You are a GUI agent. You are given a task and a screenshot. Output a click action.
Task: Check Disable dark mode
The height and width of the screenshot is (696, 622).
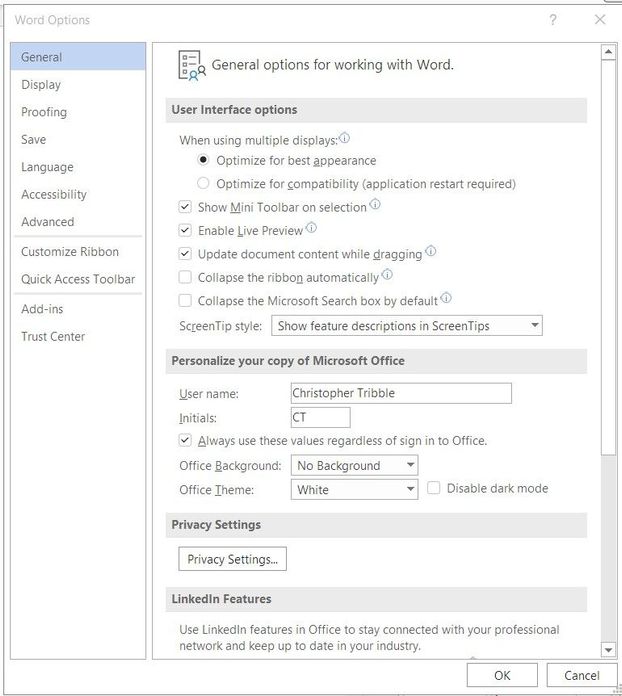(x=434, y=488)
